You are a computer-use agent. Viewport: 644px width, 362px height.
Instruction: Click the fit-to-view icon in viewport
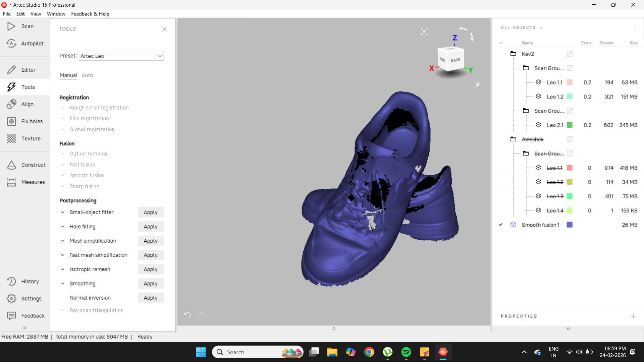424,32
